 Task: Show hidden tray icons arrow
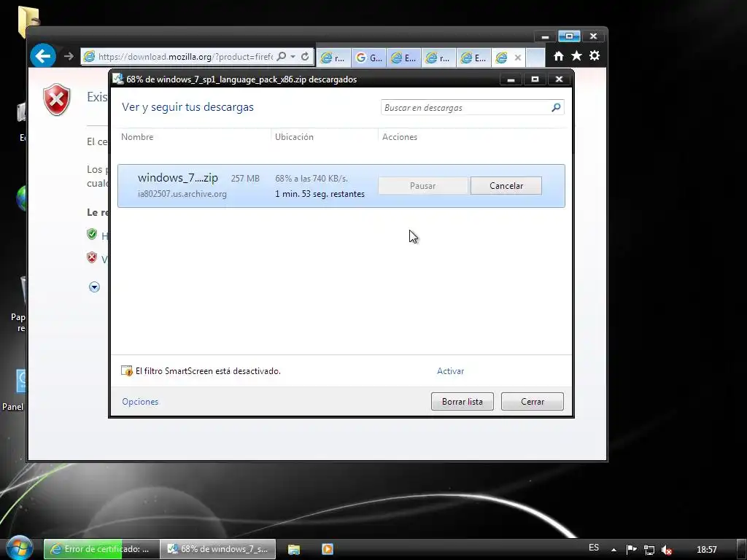pyautogui.click(x=614, y=550)
